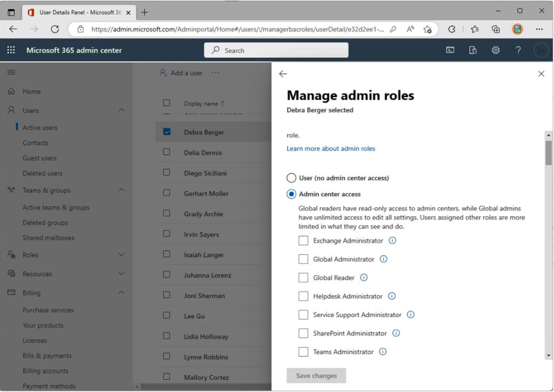Check the Service Support Administrator checkbox
Image resolution: width=554 pixels, height=392 pixels.
(x=303, y=314)
